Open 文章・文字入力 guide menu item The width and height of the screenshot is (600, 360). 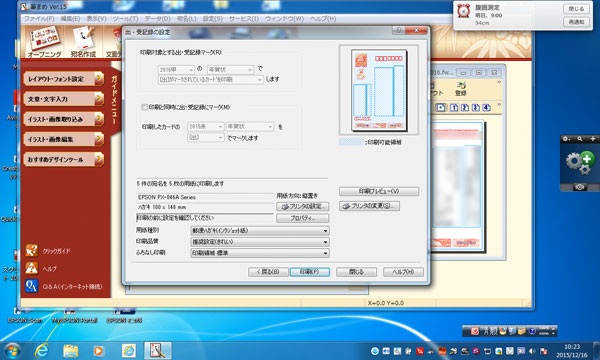[x=64, y=99]
